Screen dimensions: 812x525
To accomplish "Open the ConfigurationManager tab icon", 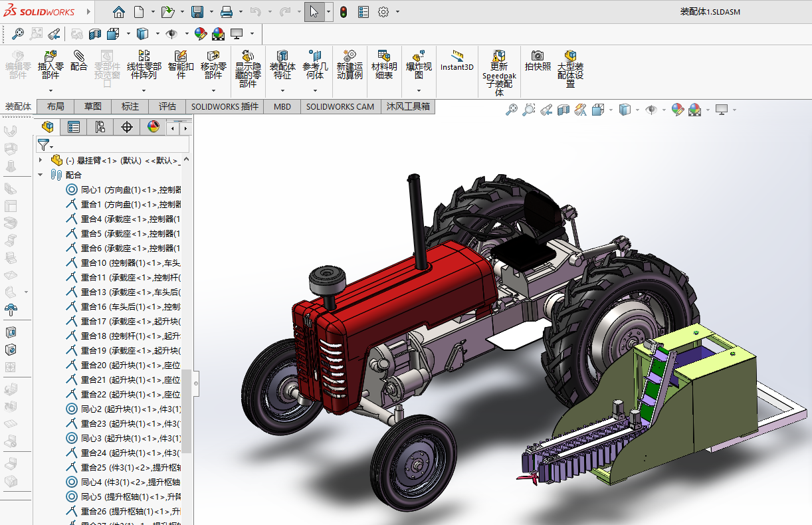I will tap(100, 127).
